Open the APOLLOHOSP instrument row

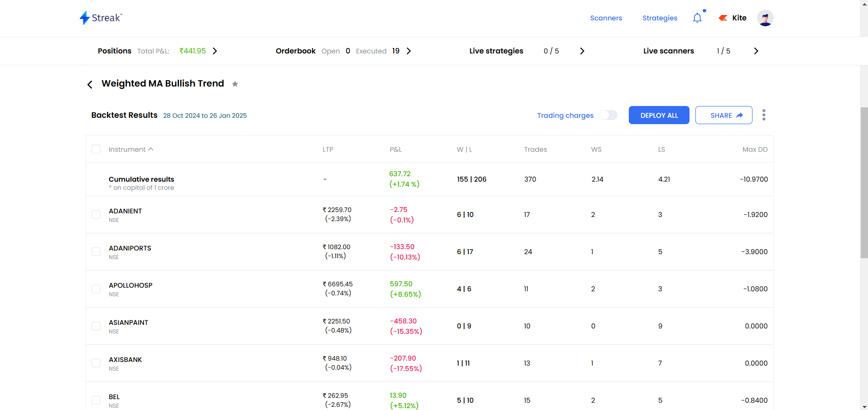tap(429, 289)
